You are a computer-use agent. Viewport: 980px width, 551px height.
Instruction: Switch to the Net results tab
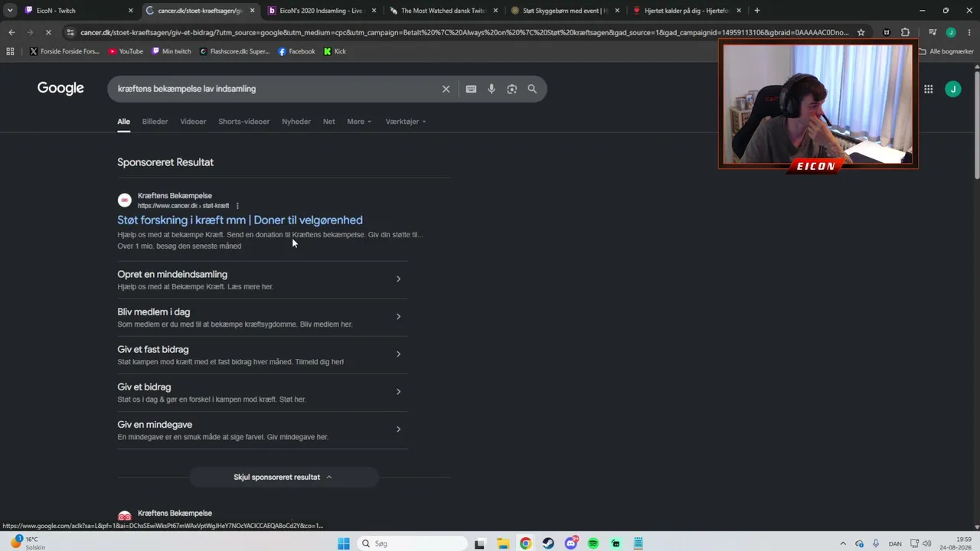click(x=328, y=122)
